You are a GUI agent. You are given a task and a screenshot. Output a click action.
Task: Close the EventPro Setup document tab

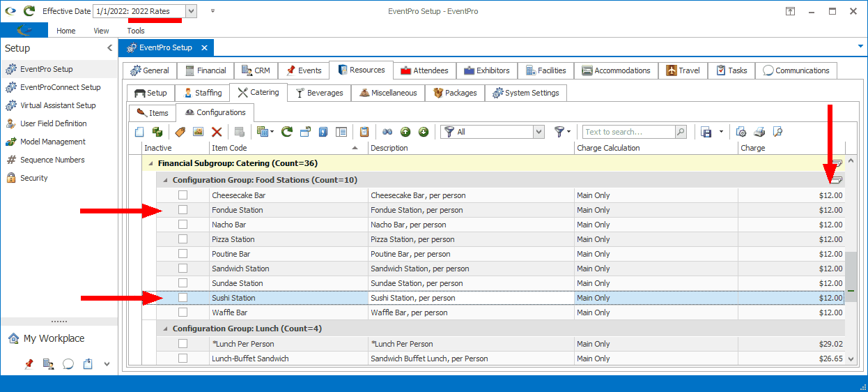tap(205, 47)
